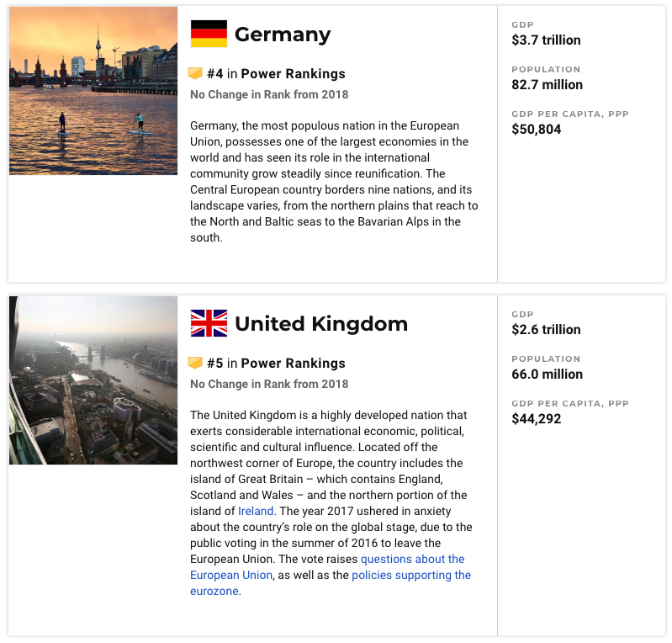Click Germany's $3.7 trillion GDP value
The width and height of the screenshot is (672, 643).
click(x=546, y=40)
